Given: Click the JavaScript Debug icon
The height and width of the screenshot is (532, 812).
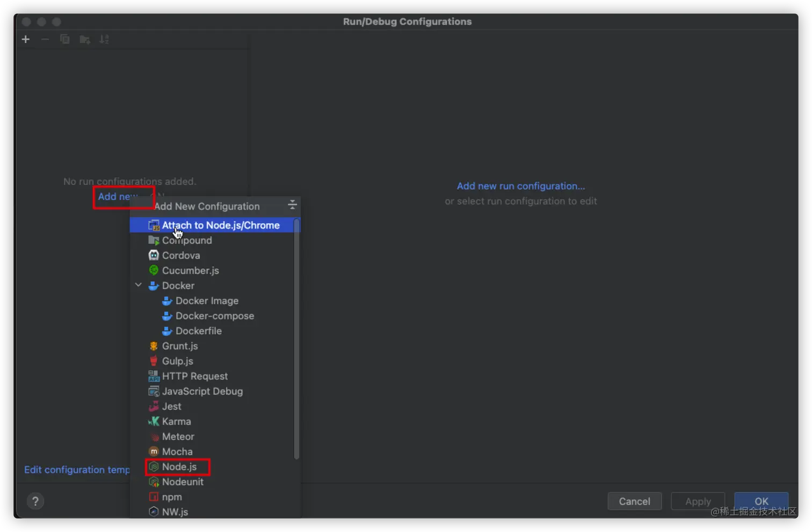Looking at the screenshot, I should pos(154,391).
